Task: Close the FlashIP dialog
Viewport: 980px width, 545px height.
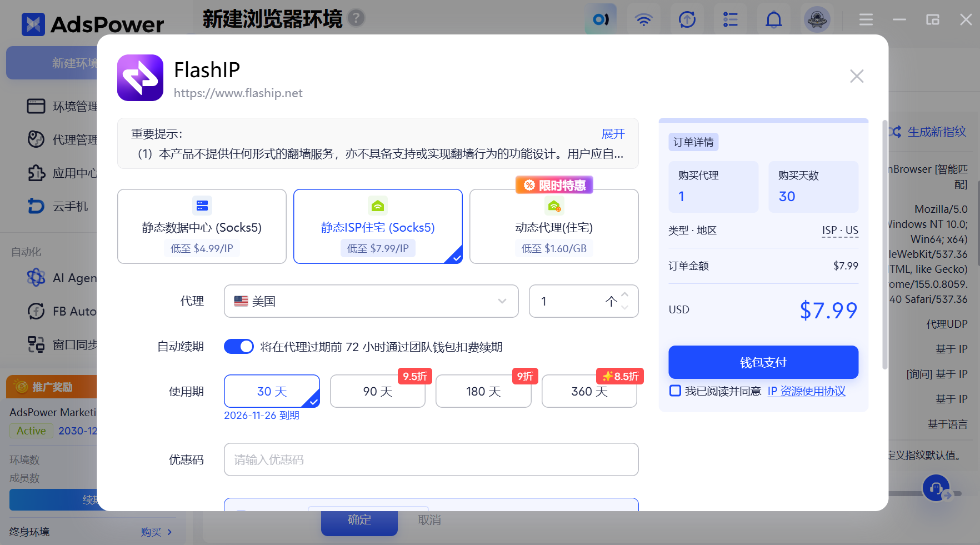Action: (857, 76)
